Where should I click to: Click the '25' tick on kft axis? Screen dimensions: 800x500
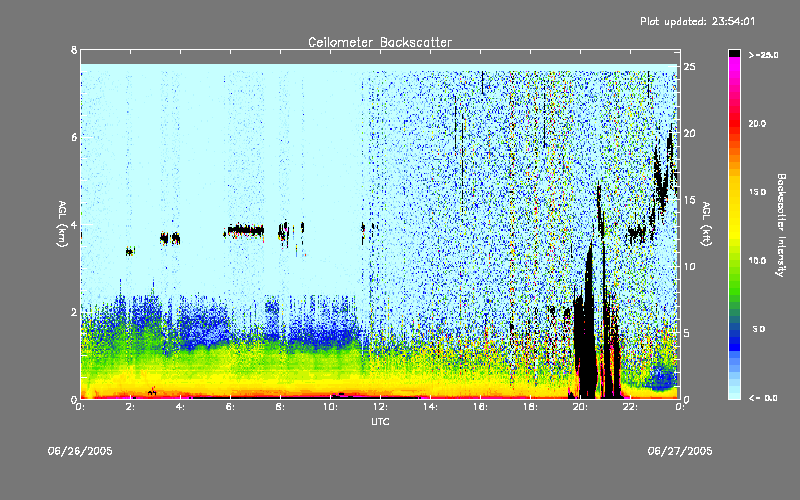pos(690,67)
